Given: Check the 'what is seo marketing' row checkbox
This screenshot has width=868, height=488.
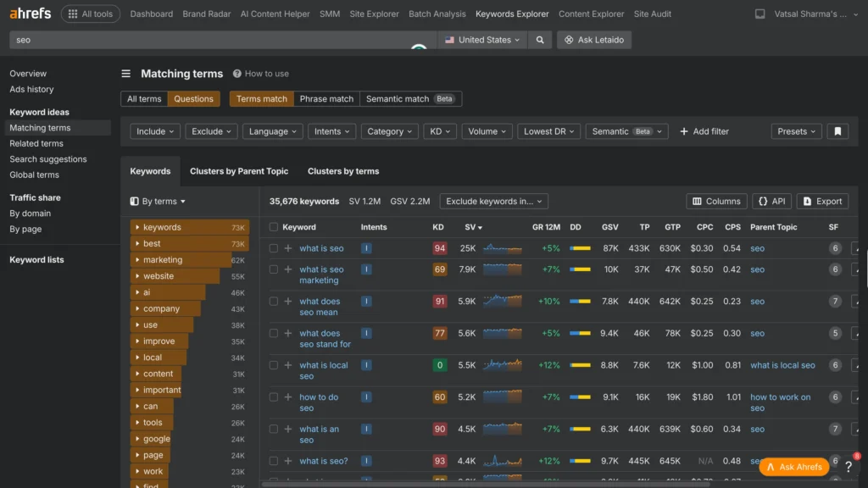Looking at the screenshot, I should click(x=274, y=269).
